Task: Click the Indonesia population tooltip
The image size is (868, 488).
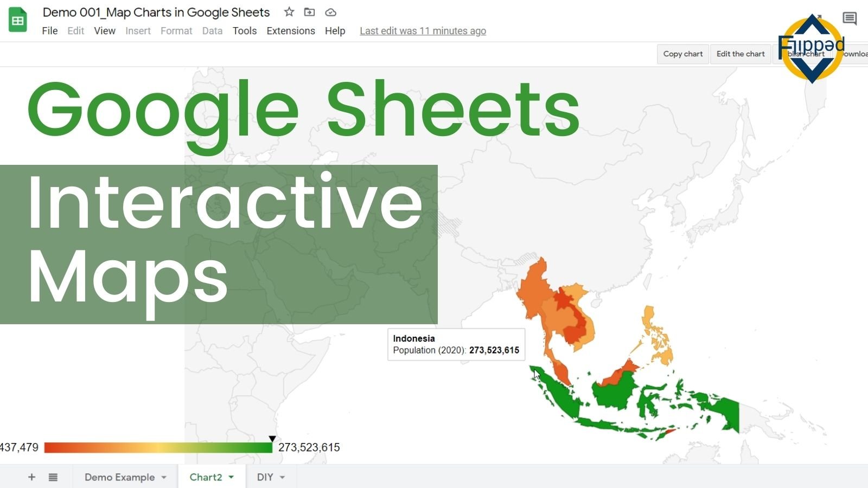Action: coord(456,344)
